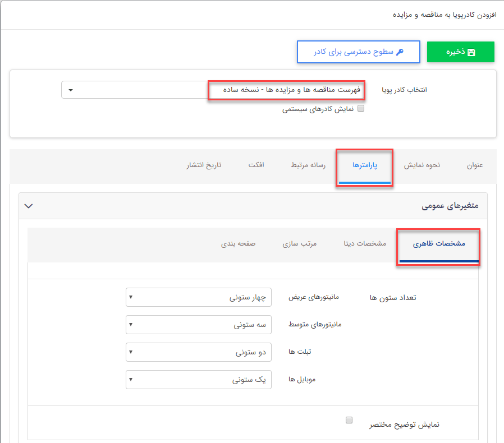Click the floppy disk icon on ذخیره
Viewport: 504px width, 443px height.
tap(471, 52)
